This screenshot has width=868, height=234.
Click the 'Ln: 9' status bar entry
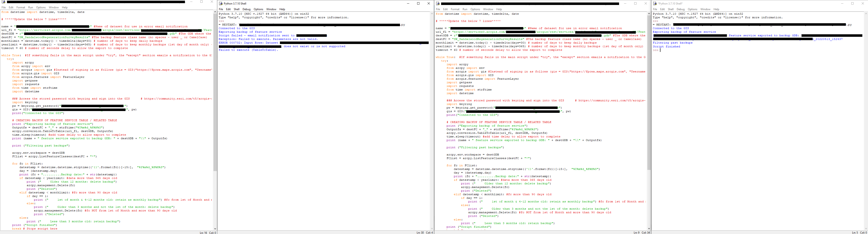tap(636, 233)
